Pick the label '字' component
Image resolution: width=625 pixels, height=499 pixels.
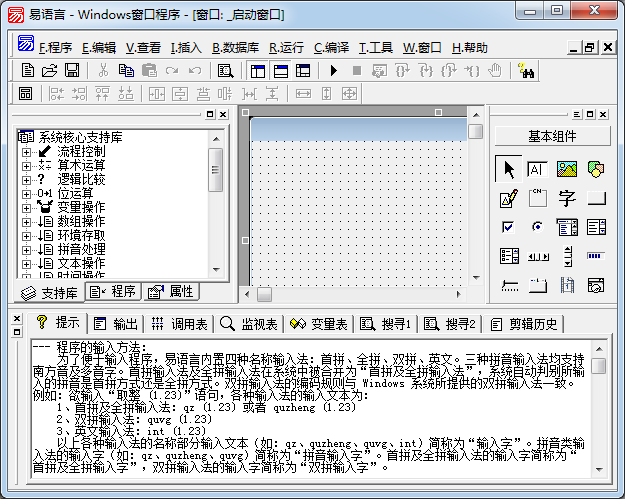pos(567,199)
